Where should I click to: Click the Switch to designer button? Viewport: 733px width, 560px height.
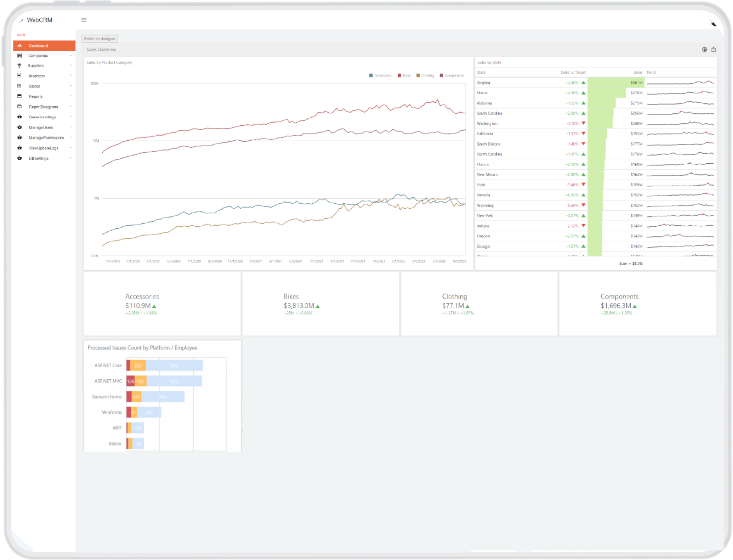click(x=100, y=39)
